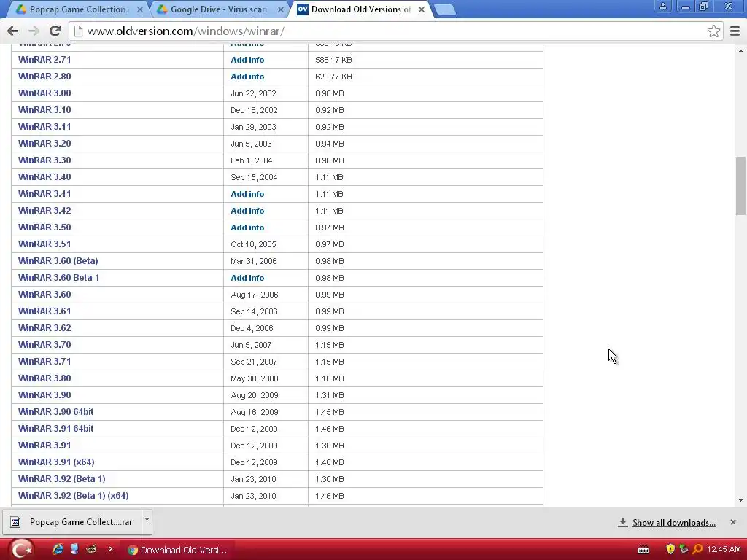This screenshot has width=747, height=560.
Task: Switch to Popcap Game Collection tab
Action: [76, 9]
